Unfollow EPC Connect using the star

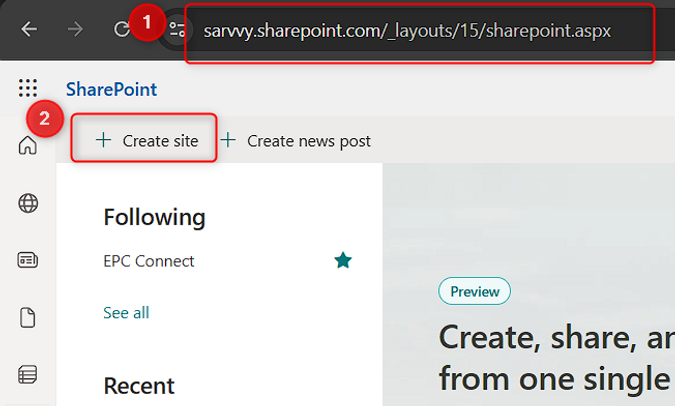pyautogui.click(x=343, y=260)
